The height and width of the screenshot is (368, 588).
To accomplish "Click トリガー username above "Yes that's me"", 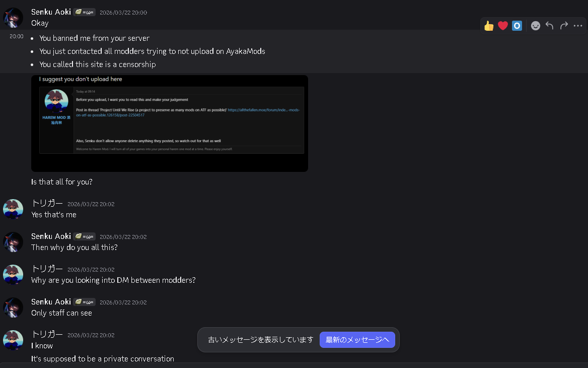I will point(47,203).
